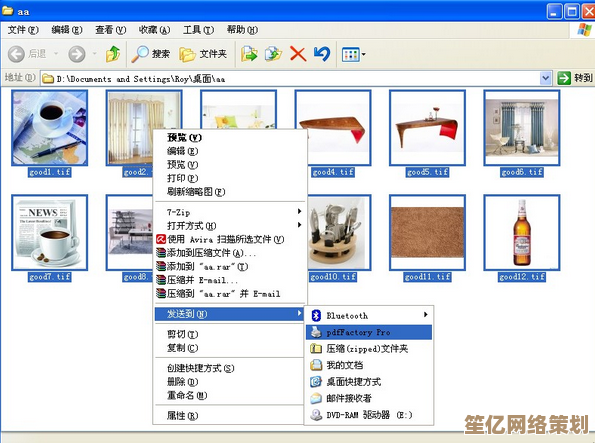Choose Add to archive (添加到压缩文件)
This screenshot has width=595, height=443.
230,253
